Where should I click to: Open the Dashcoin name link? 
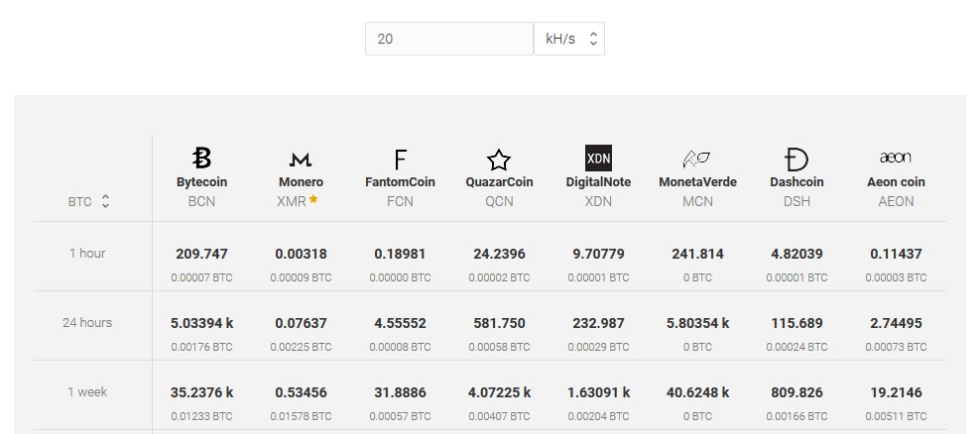[x=796, y=181]
